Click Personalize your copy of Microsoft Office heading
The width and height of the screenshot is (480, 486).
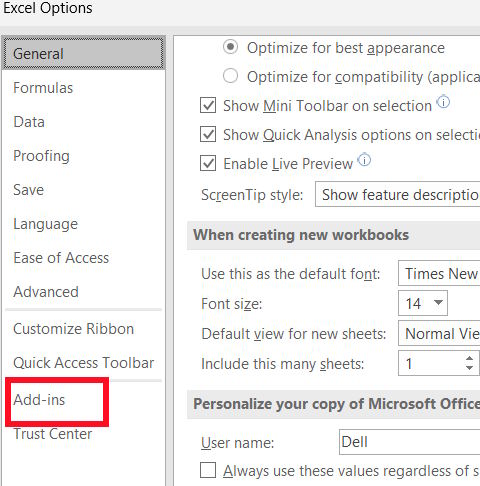pyautogui.click(x=337, y=404)
